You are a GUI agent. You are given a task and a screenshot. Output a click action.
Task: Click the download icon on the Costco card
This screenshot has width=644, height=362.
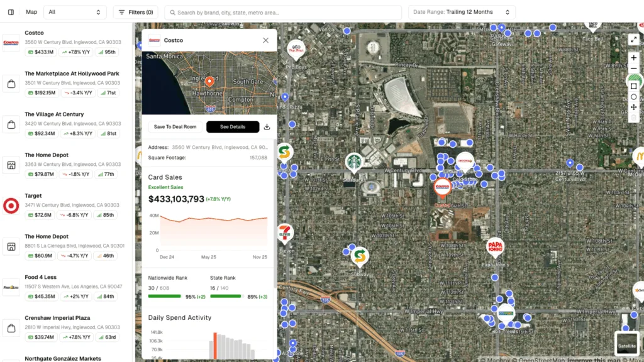(266, 126)
